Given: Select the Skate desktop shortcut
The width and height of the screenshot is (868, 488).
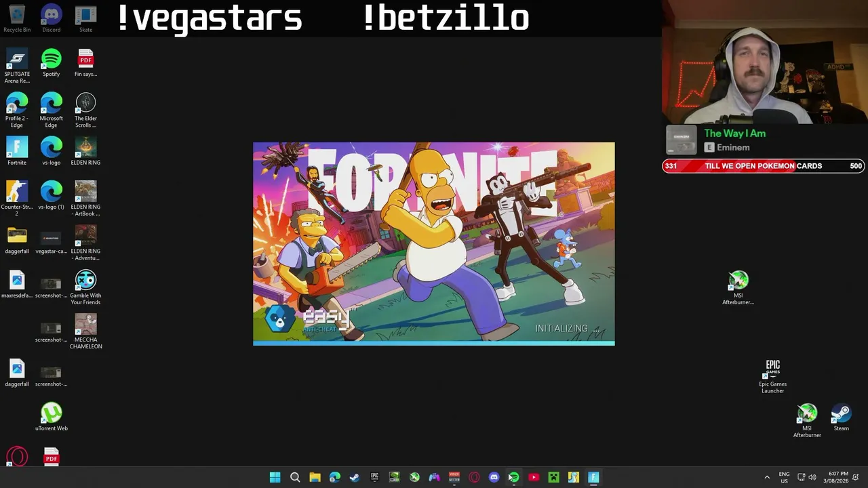Looking at the screenshot, I should 85,19.
